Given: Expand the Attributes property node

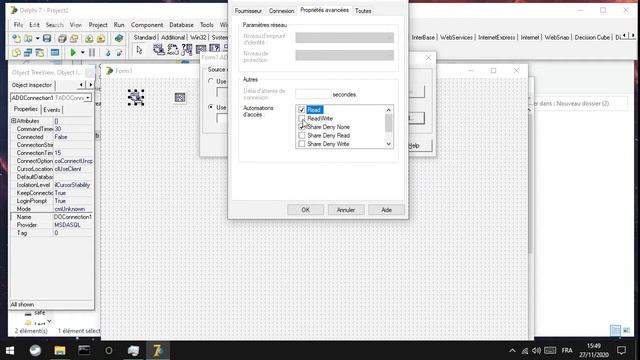Looking at the screenshot, I should (13, 121).
